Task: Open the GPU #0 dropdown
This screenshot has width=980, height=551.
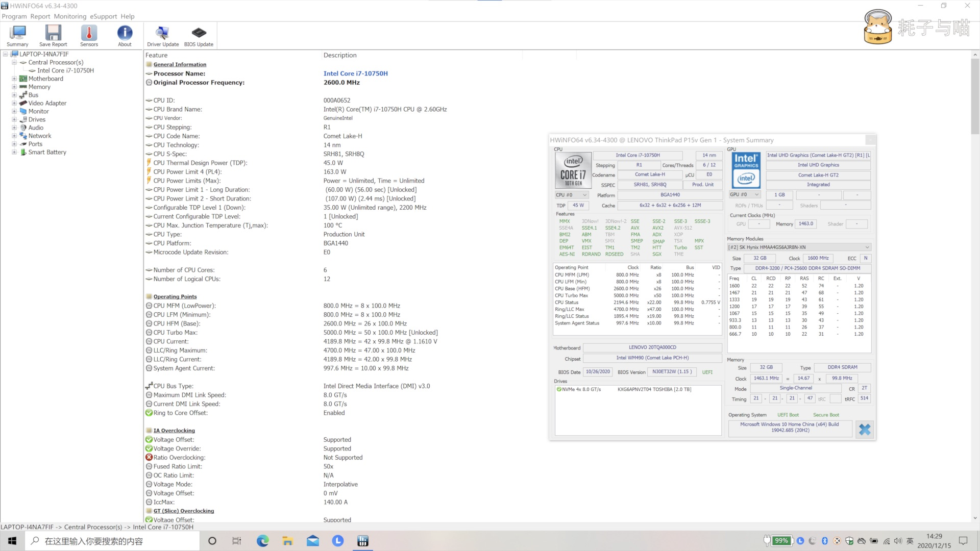Action: point(745,195)
